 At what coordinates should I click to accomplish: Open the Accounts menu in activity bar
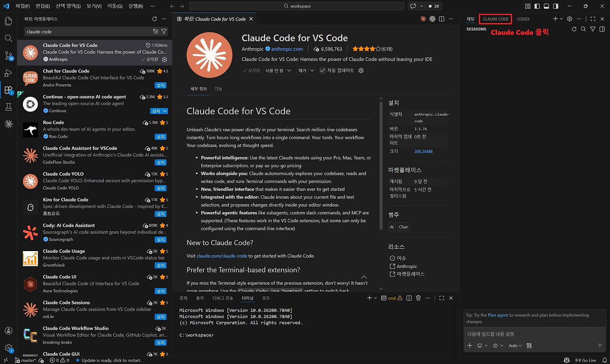[x=8, y=331]
